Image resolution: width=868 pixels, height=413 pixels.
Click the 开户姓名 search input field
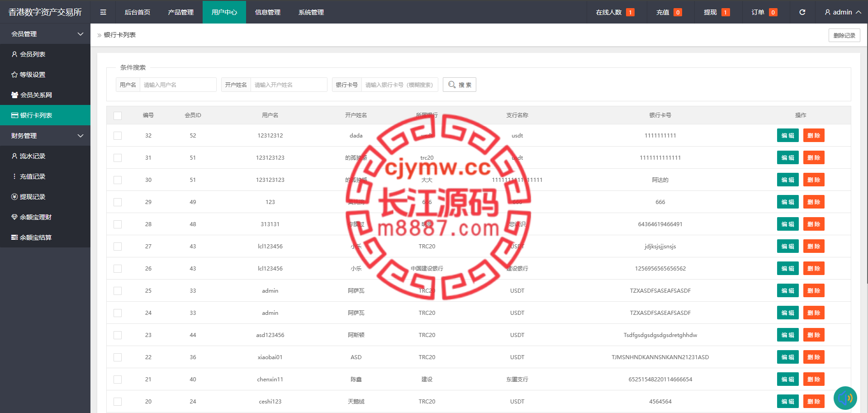pyautogui.click(x=289, y=85)
